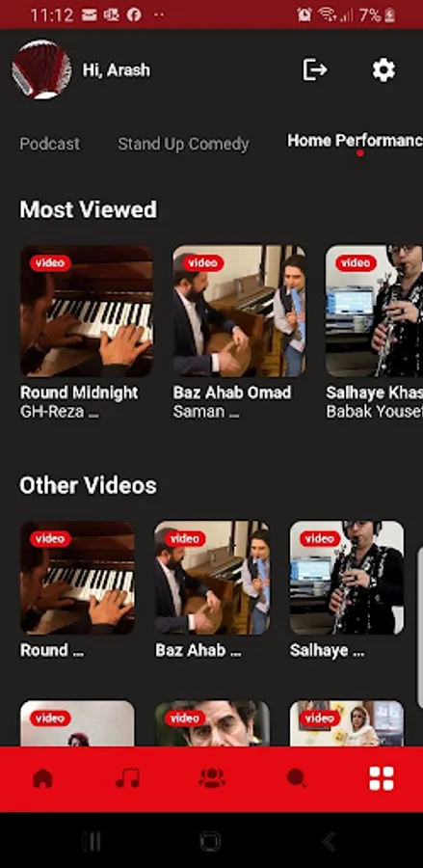Select the Home Performance tab

click(355, 141)
